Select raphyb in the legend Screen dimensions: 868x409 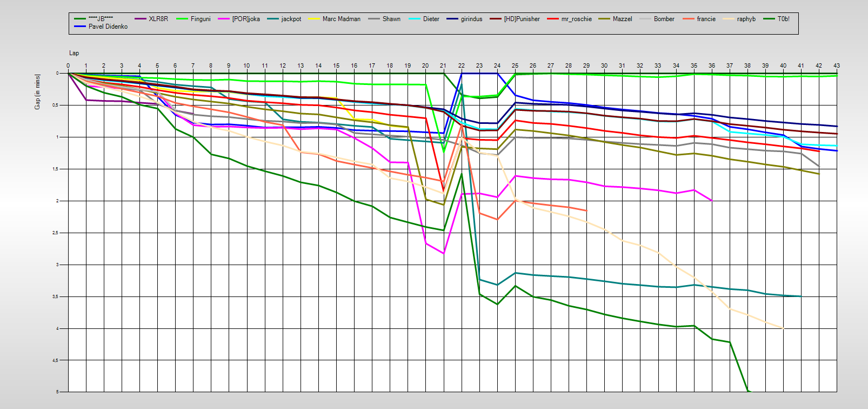click(746, 19)
